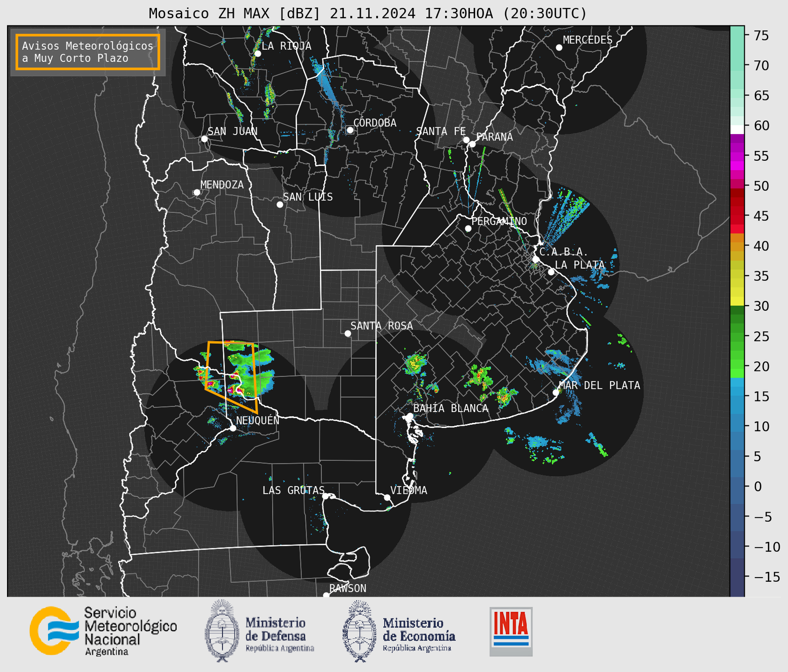Click the CÓRDOBA city marker dot
This screenshot has height=672, width=788.
(350, 130)
